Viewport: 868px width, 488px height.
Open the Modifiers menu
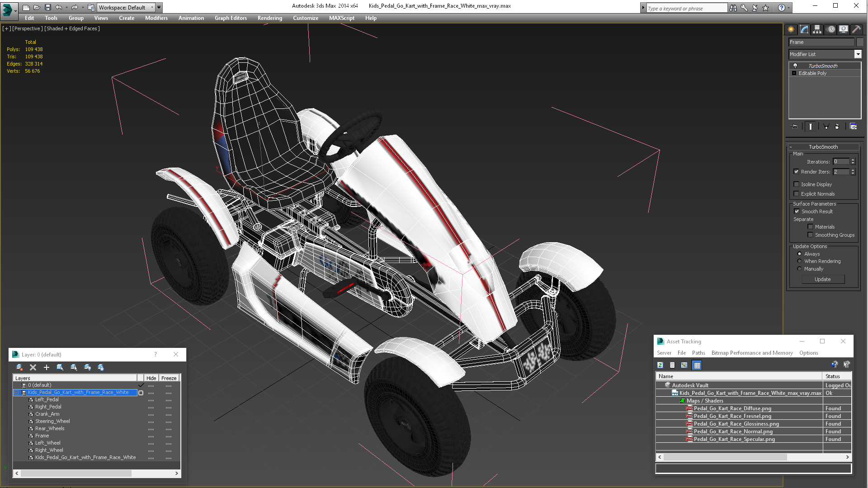click(x=156, y=18)
